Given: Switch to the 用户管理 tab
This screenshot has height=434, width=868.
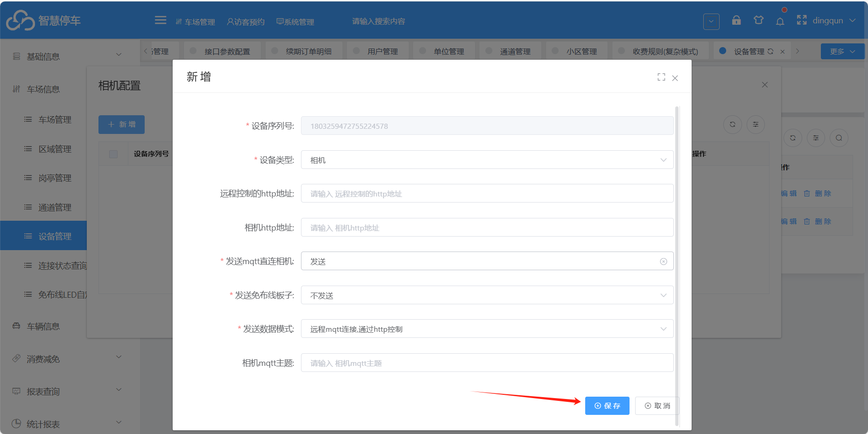Looking at the screenshot, I should 378,51.
